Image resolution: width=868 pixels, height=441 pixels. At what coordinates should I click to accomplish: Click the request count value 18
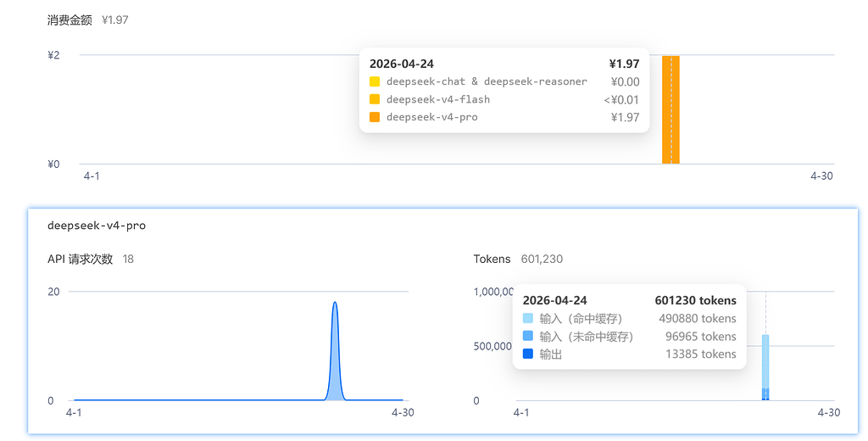click(128, 259)
